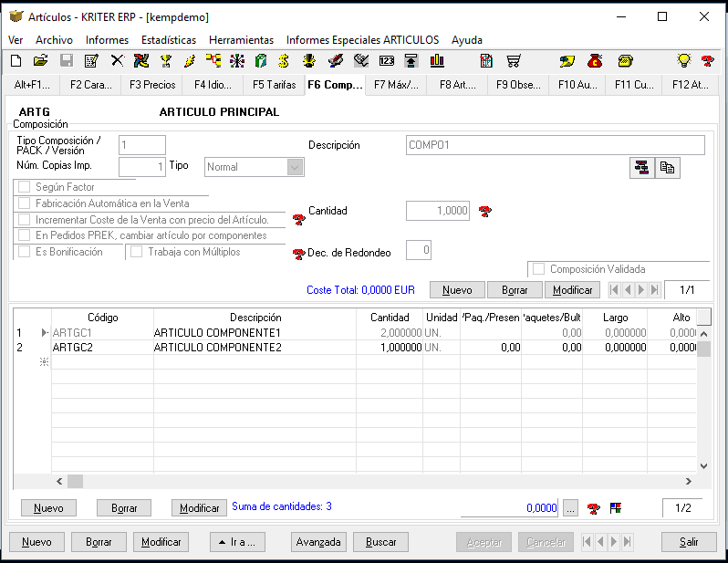This screenshot has width=728, height=563.
Task: Click the ellipsis button next to 0,0000 value
Action: click(570, 508)
